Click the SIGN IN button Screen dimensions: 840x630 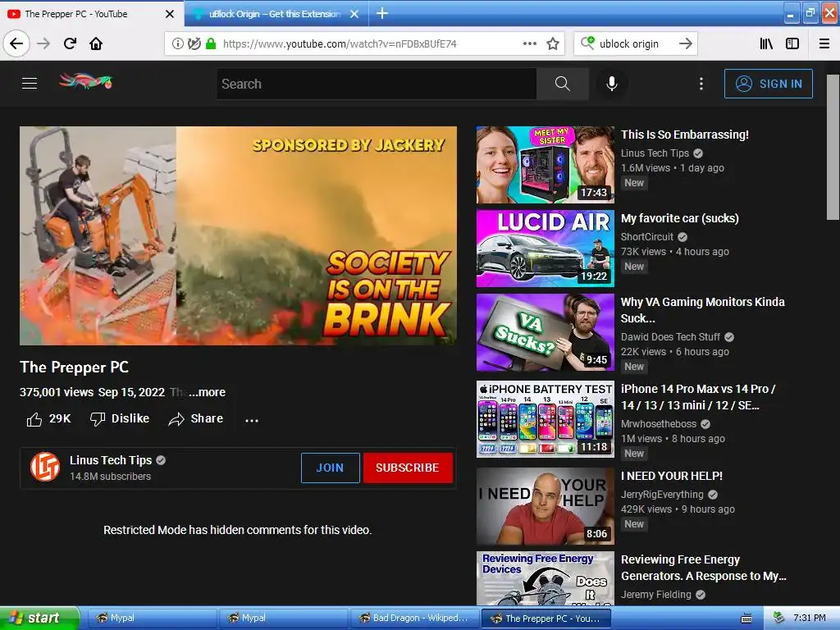[768, 84]
